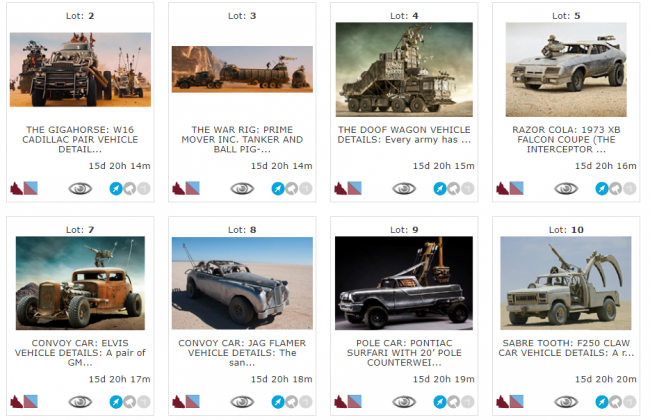The width and height of the screenshot is (650, 420).
Task: Click the grey gavel icon on Lot 3
Action: [292, 189]
